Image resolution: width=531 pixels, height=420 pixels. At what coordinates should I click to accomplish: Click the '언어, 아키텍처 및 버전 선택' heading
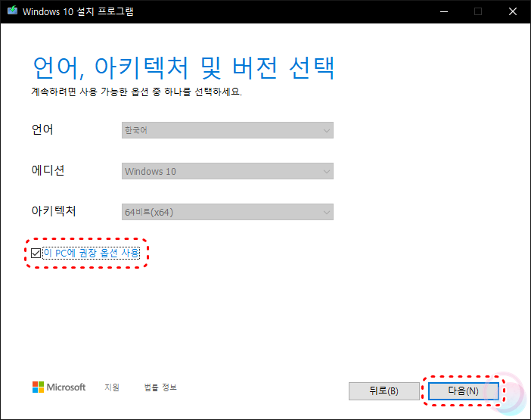[x=184, y=68]
